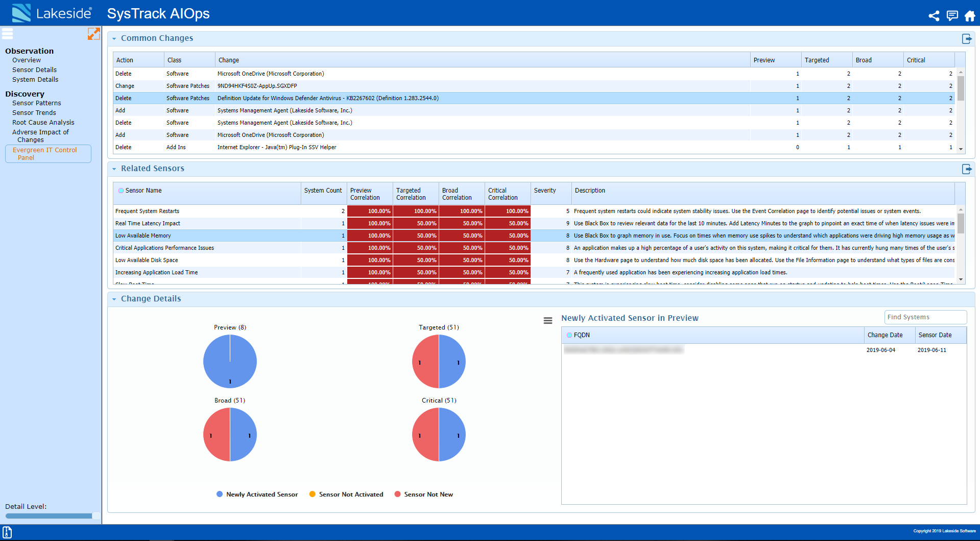Click the colored dot beside Sensor Name header
Image resolution: width=980 pixels, height=541 pixels.
pos(121,190)
